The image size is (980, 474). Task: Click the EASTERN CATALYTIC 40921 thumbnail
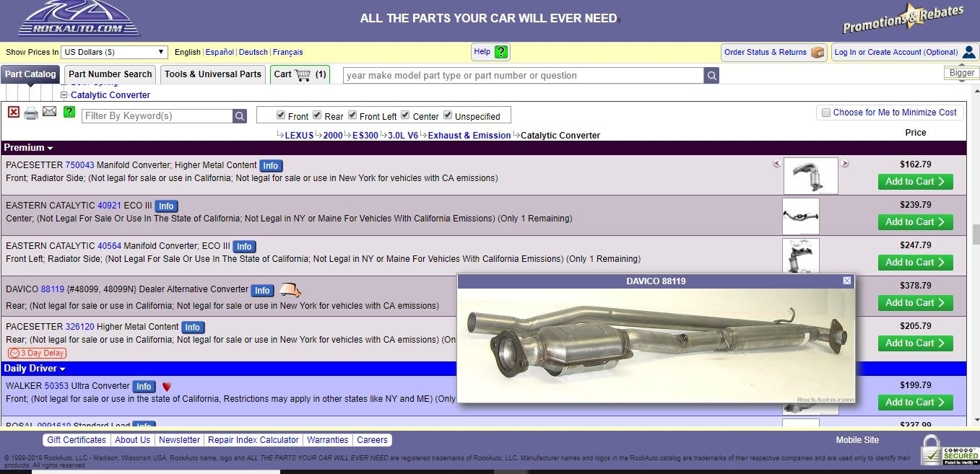tap(801, 216)
